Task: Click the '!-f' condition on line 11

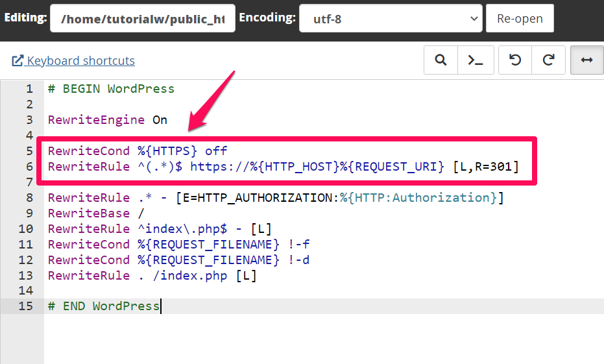Action: [299, 245]
